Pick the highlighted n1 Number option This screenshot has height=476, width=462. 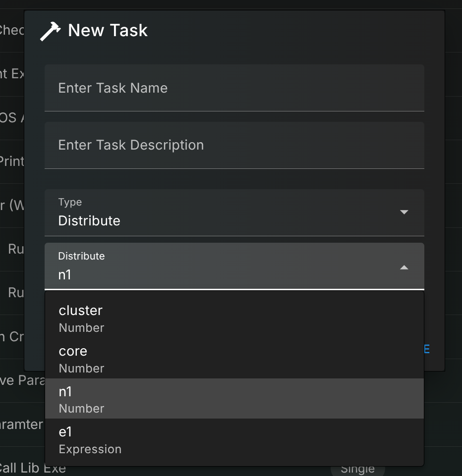tap(234, 399)
